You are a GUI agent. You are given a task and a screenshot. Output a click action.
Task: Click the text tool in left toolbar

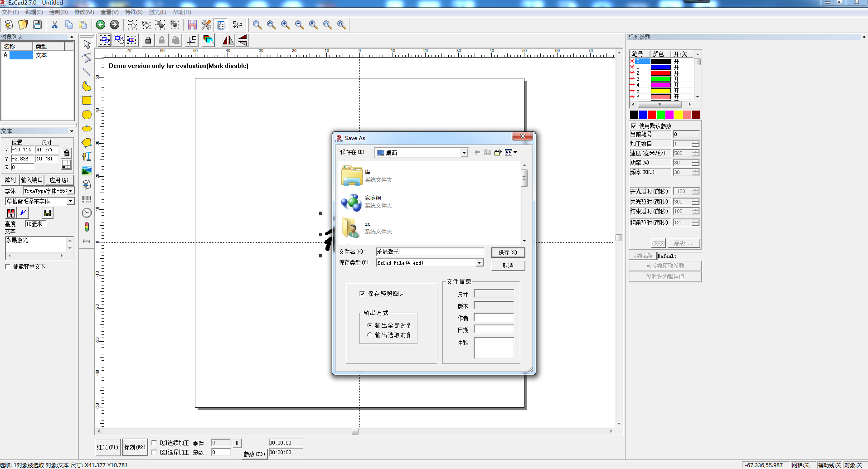[87, 156]
